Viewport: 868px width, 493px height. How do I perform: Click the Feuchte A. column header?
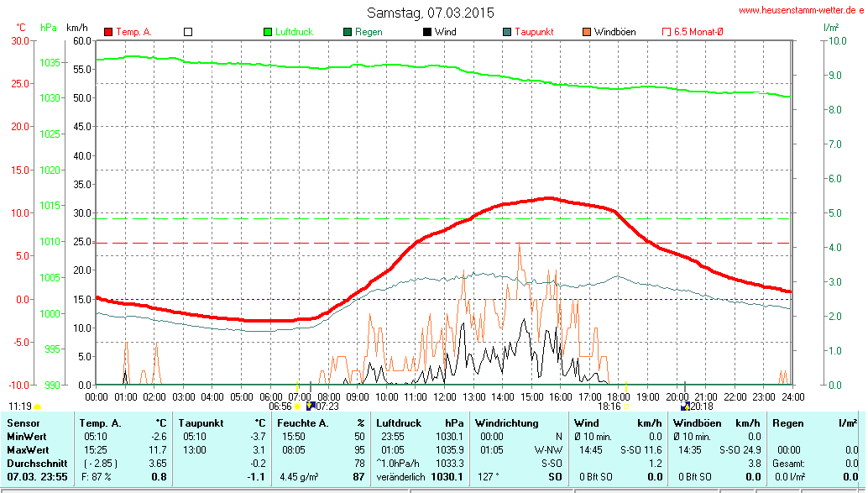303,423
